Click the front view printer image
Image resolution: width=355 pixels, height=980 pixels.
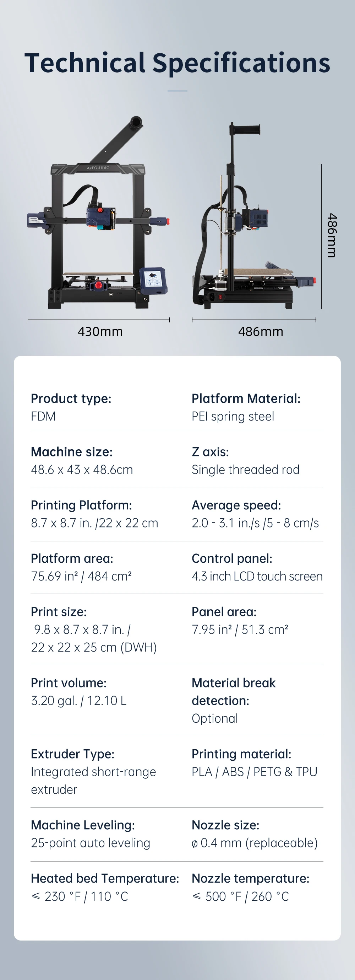[x=98, y=221]
